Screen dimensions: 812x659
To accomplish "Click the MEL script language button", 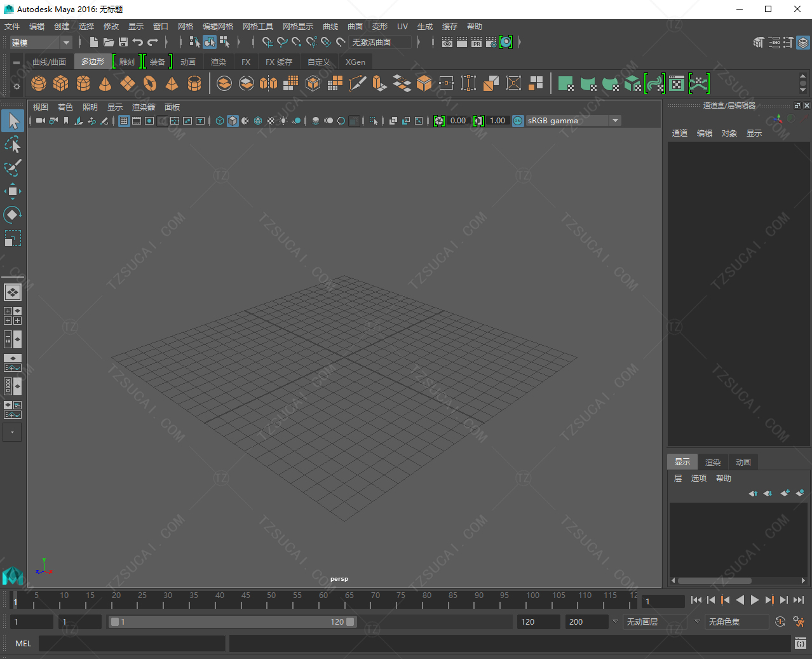I will (24, 643).
